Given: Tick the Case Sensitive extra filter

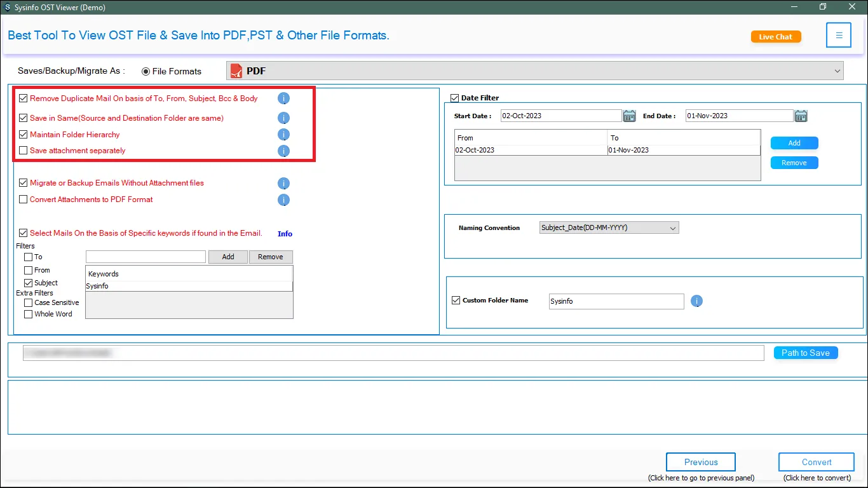Looking at the screenshot, I should click(28, 302).
